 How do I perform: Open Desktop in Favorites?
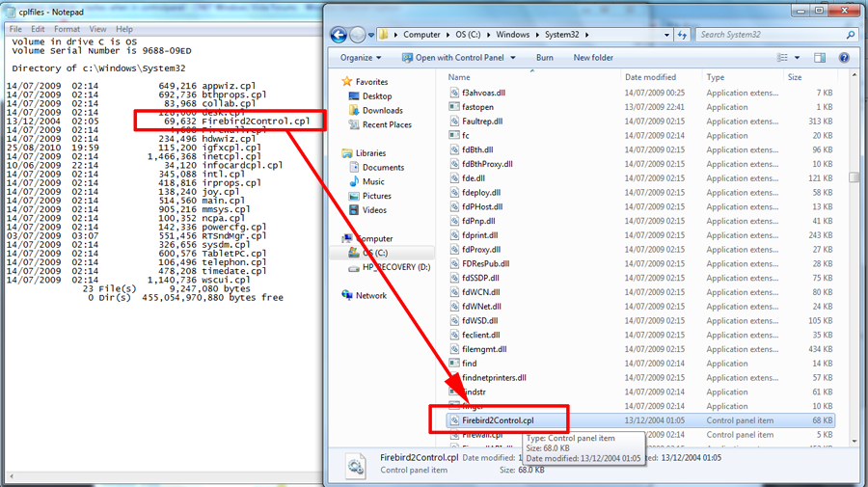coord(377,95)
